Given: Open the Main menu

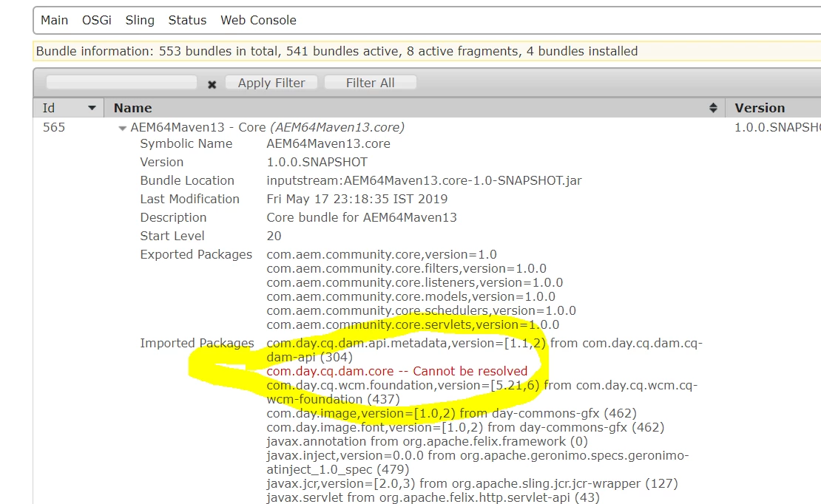Looking at the screenshot, I should [x=55, y=21].
